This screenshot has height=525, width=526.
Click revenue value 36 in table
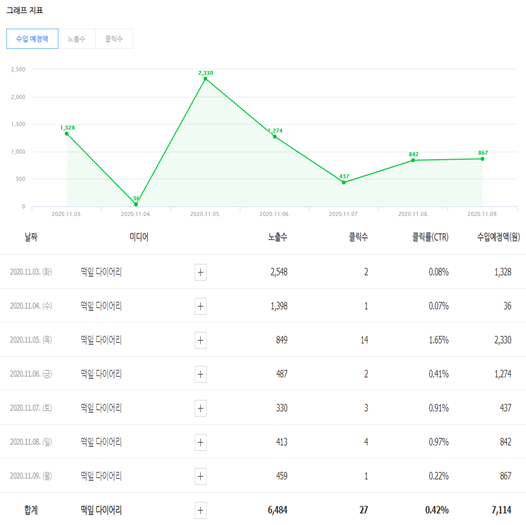(508, 306)
